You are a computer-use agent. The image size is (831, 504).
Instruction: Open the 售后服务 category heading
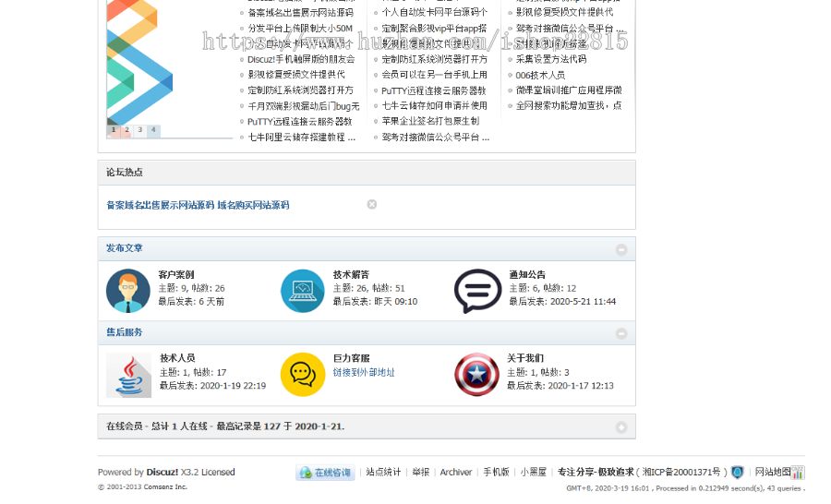[124, 332]
